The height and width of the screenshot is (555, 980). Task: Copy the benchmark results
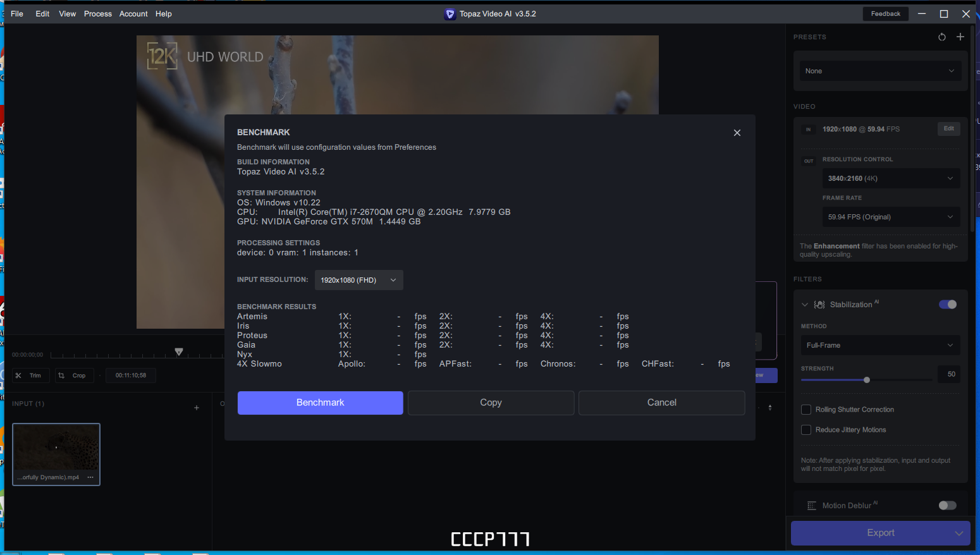click(x=491, y=403)
